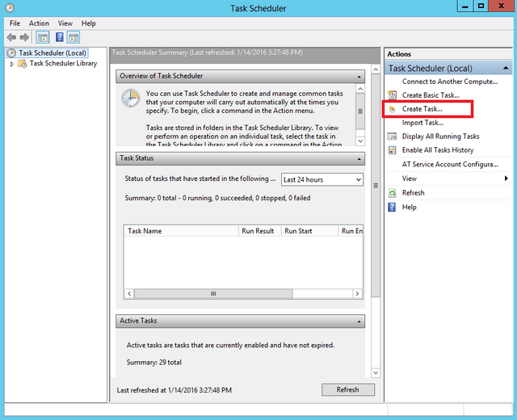Click Connect to Another Computer action
This screenshot has height=420, width=517.
(450, 82)
